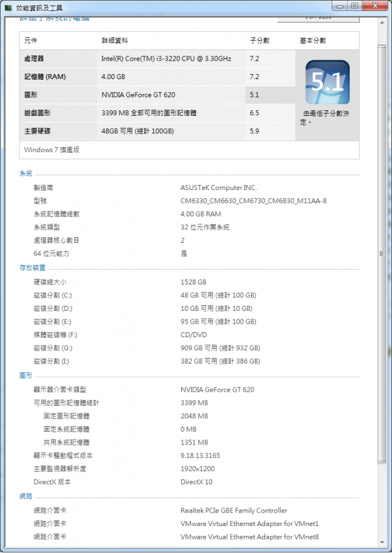The width and height of the screenshot is (392, 553).
Task: Select the 記憶體 (RAM) row label
Action: [45, 77]
